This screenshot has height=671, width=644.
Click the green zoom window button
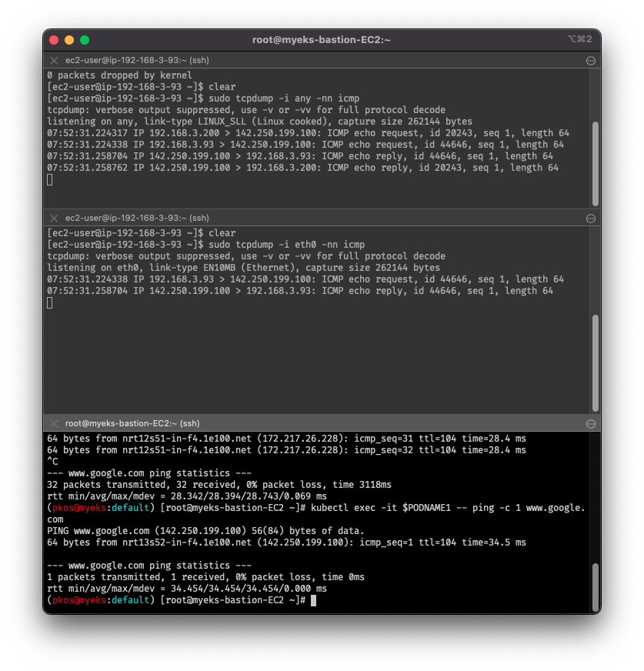pyautogui.click(x=85, y=40)
